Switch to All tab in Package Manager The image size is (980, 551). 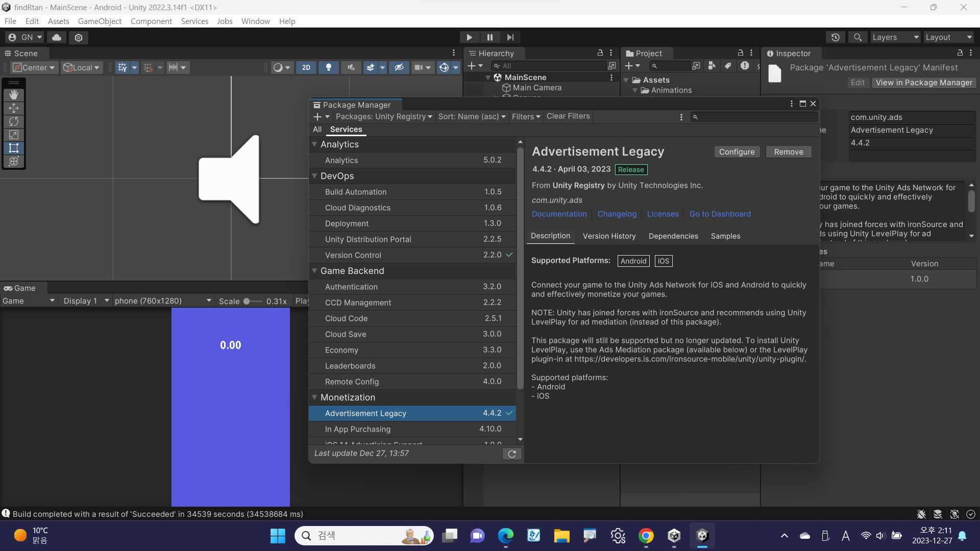coord(317,130)
